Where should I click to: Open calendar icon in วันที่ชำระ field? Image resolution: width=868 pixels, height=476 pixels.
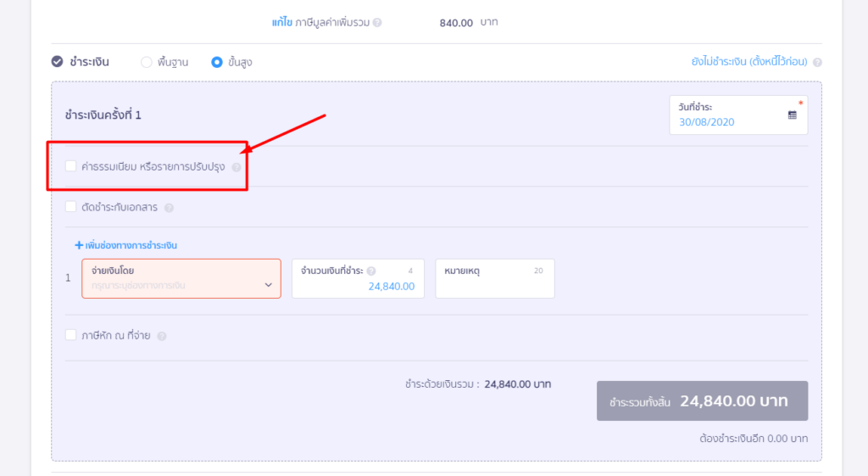(x=793, y=115)
